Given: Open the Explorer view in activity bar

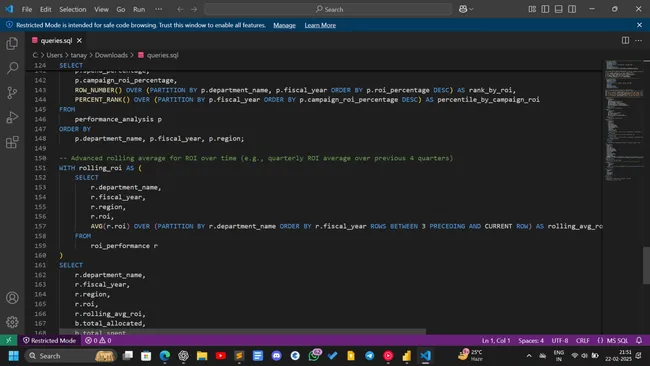Looking at the screenshot, I should [12, 44].
